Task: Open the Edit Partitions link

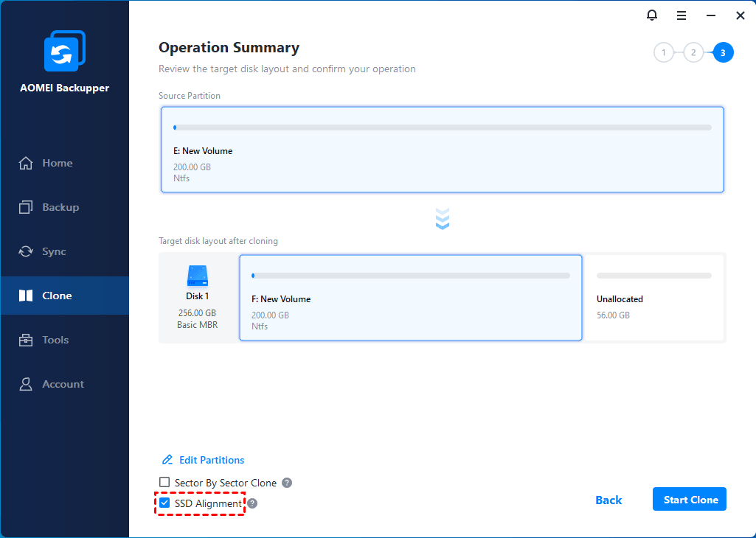Action: (212, 460)
